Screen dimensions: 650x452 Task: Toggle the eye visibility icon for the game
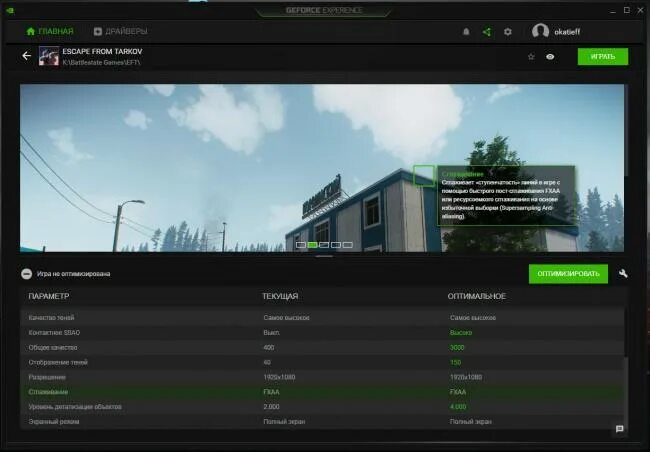[550, 57]
